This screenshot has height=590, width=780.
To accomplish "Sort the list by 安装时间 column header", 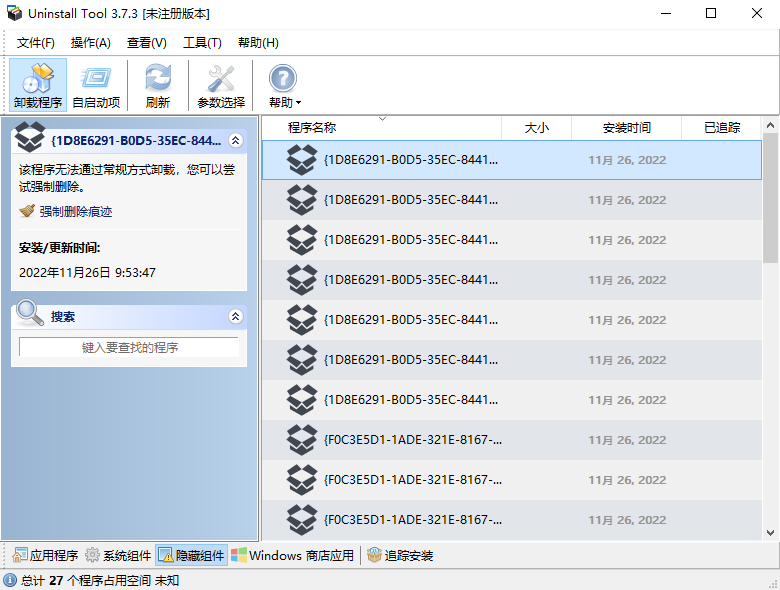I will [x=626, y=128].
